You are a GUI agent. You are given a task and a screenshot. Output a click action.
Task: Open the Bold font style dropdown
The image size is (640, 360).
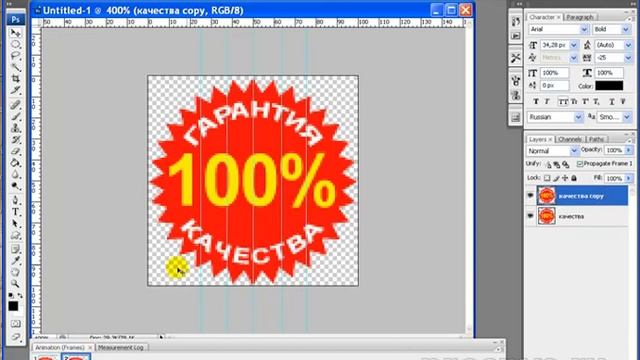click(x=625, y=29)
